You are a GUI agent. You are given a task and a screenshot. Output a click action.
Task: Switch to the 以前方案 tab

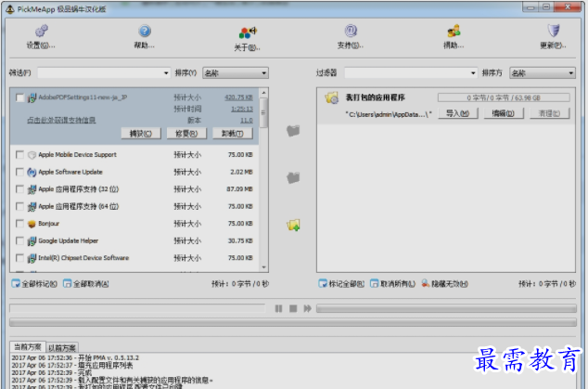coord(62,348)
